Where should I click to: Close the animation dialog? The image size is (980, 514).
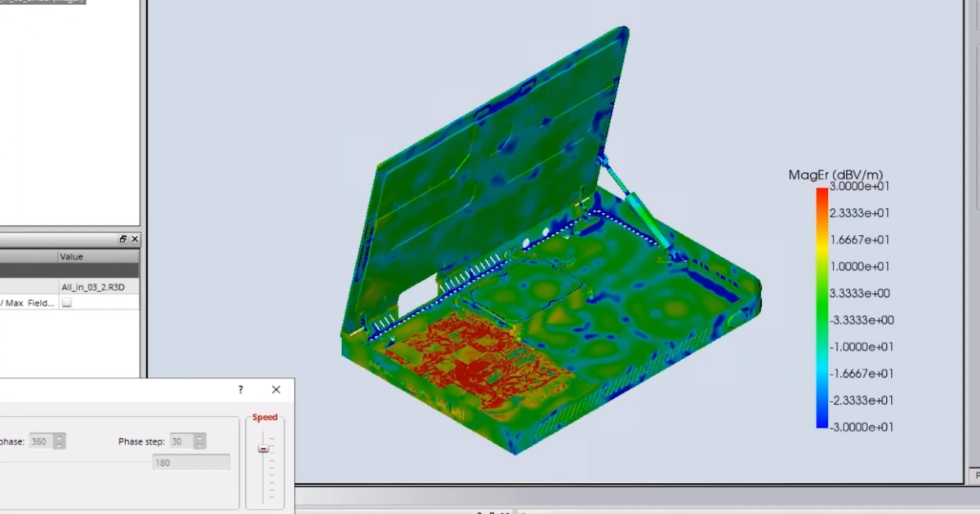(276, 390)
